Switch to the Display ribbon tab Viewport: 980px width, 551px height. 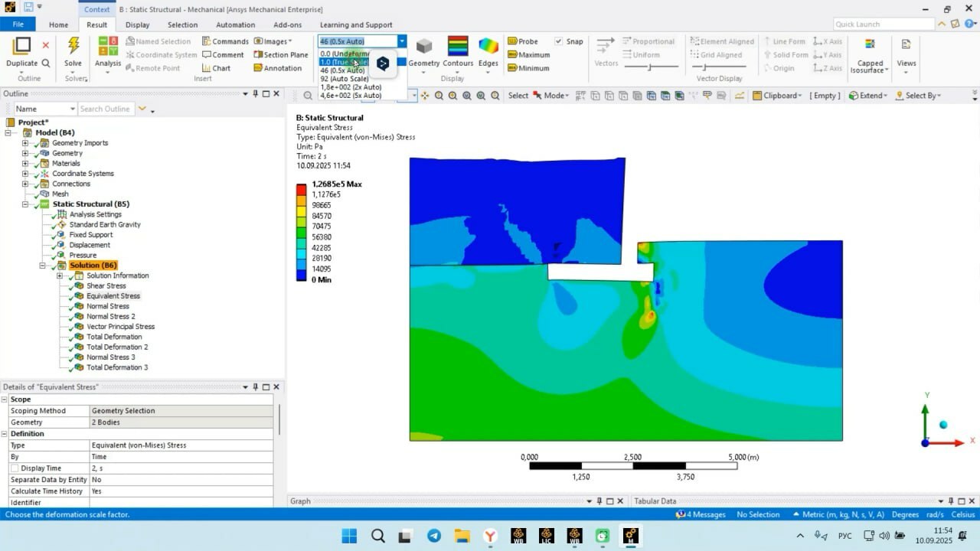coord(137,24)
